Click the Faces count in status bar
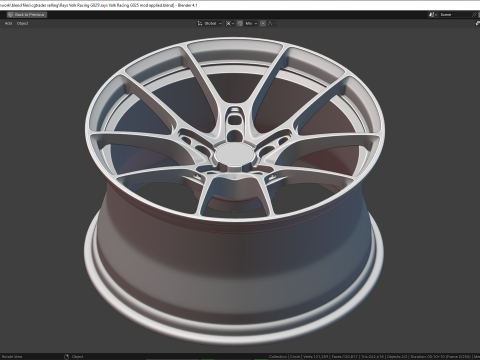Screen dimensions: 480x360 coord(345,356)
